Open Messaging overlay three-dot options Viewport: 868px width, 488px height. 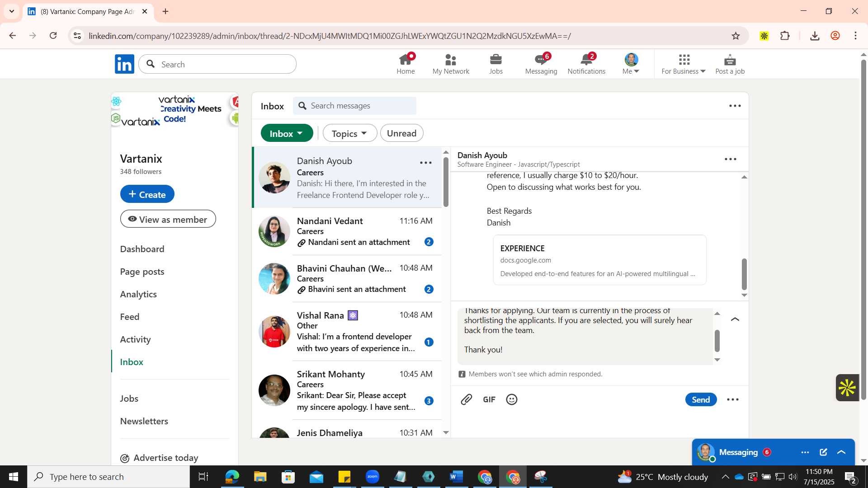pos(805,452)
